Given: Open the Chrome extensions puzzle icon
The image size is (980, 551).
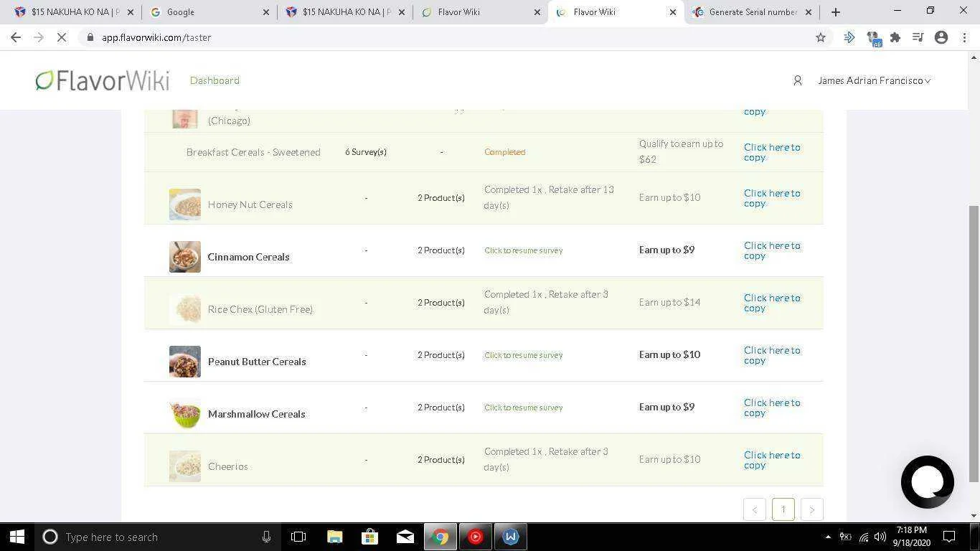Looking at the screenshot, I should point(895,37).
